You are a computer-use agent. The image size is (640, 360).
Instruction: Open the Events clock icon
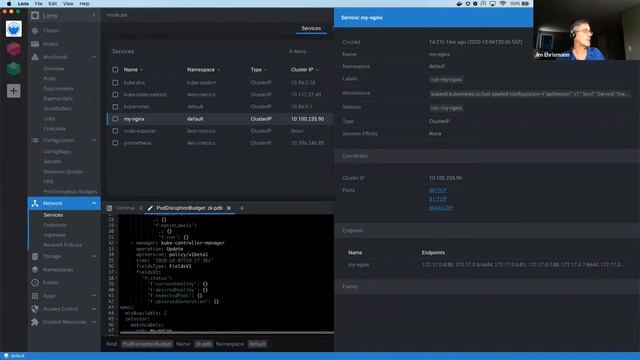pos(35,282)
